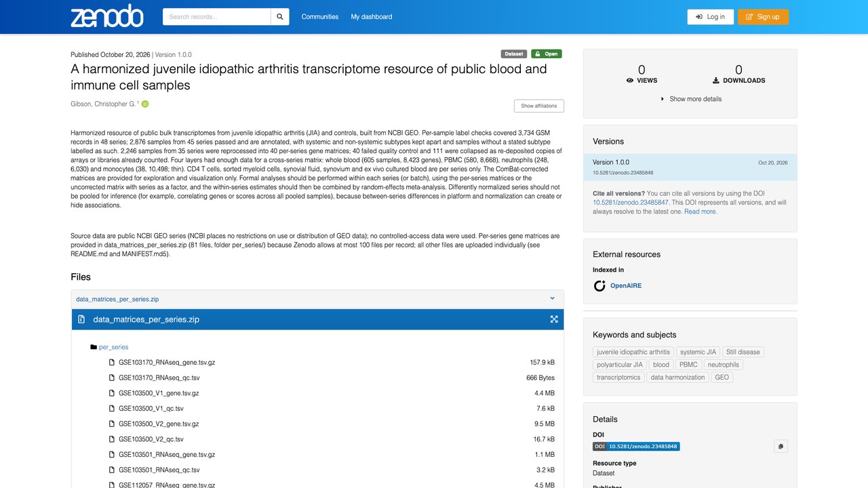Expand Show more details statistics
Viewport: 868px width, 488px height.
point(690,99)
